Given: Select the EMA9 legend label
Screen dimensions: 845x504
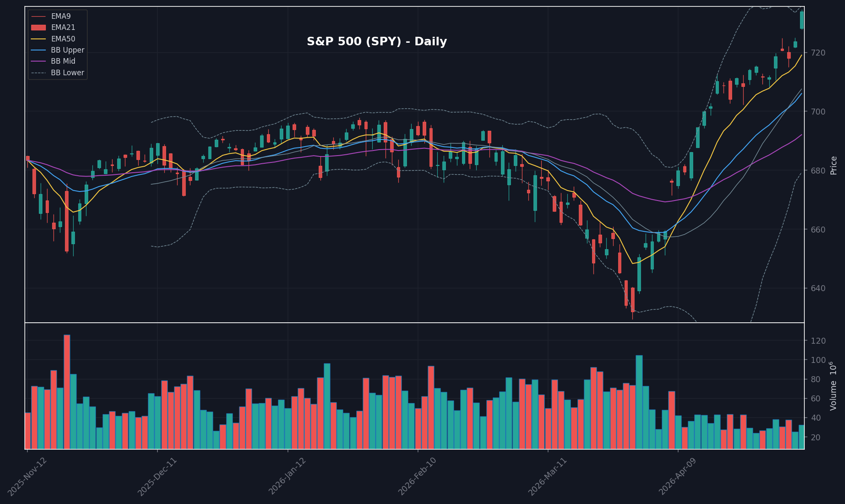Looking at the screenshot, I should click(x=61, y=16).
